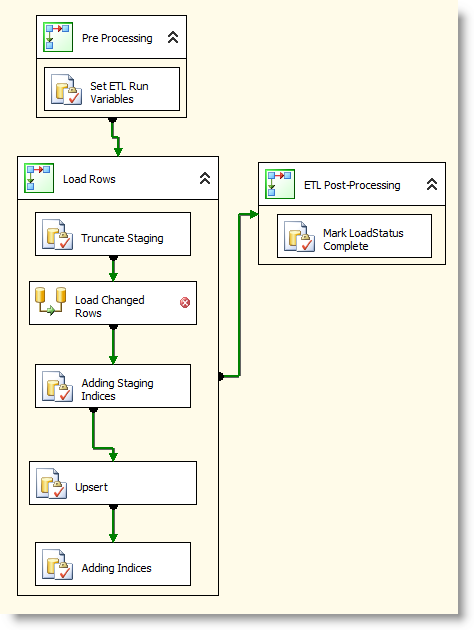Select the Truncate Staging task label
474x630 pixels.
coord(122,238)
